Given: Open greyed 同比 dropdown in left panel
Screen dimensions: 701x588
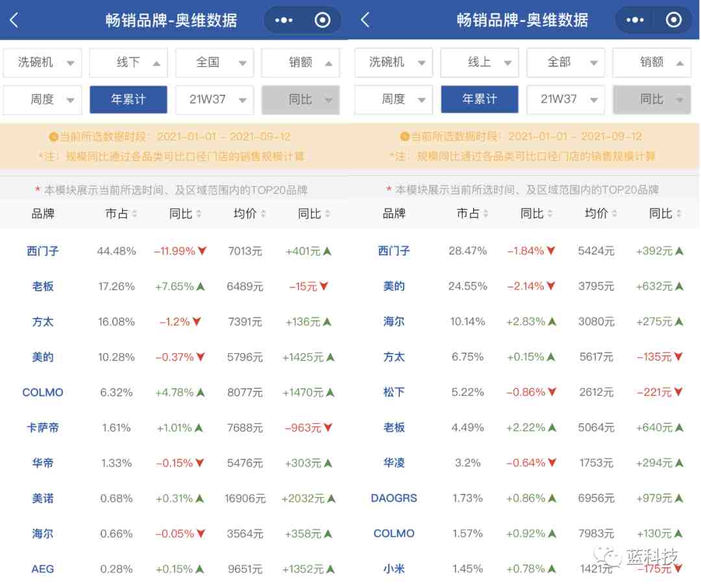Looking at the screenshot, I should (x=301, y=99).
